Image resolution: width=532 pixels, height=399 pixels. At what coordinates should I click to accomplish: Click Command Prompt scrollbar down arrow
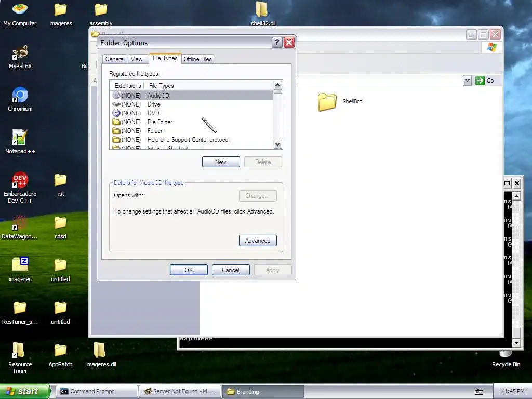[x=516, y=343]
